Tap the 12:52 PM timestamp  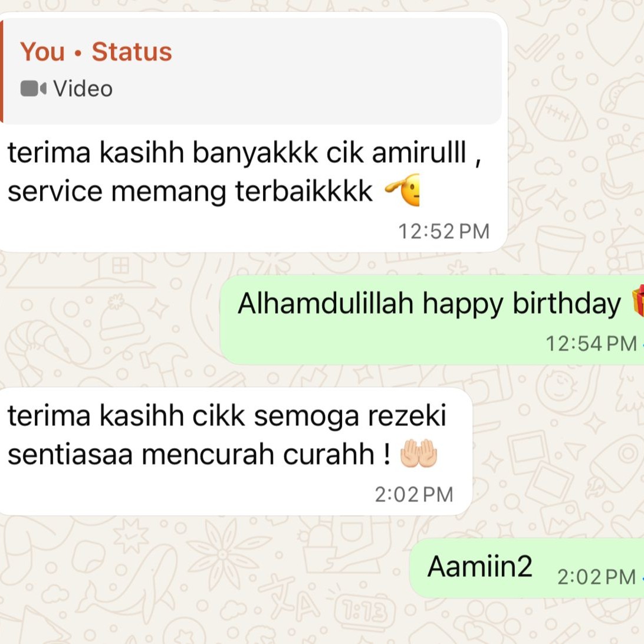444,231
